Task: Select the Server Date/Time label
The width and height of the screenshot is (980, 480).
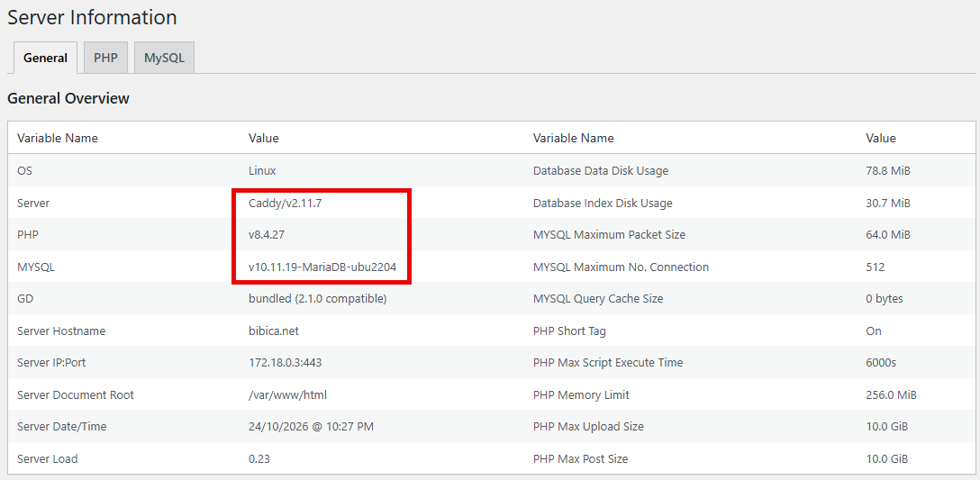Action: point(62,427)
